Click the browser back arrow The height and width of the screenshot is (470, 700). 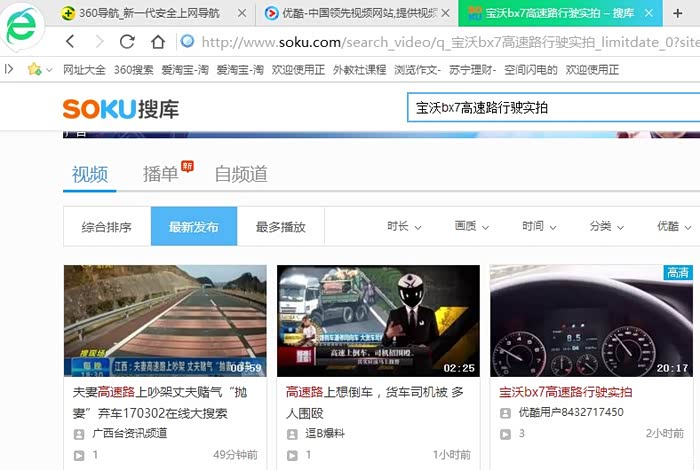coord(70,42)
